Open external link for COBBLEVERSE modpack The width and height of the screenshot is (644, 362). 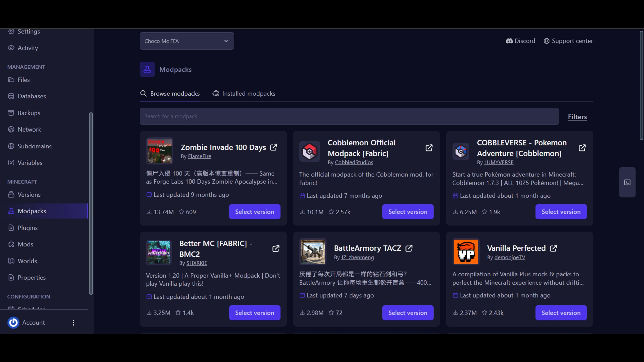582,148
